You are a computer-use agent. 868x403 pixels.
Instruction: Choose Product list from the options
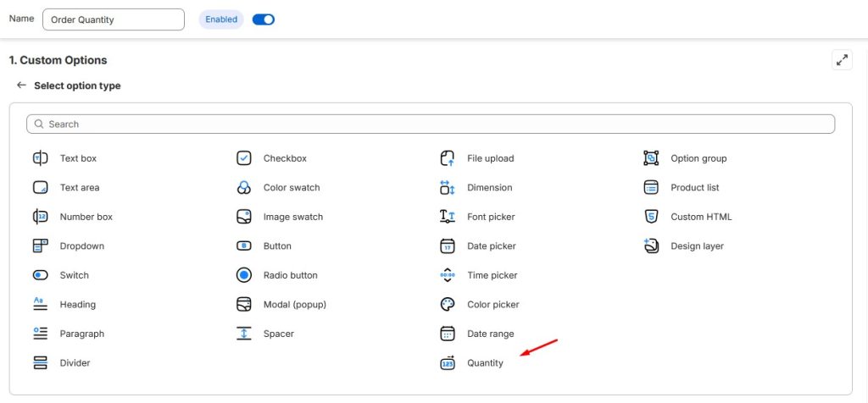click(694, 188)
